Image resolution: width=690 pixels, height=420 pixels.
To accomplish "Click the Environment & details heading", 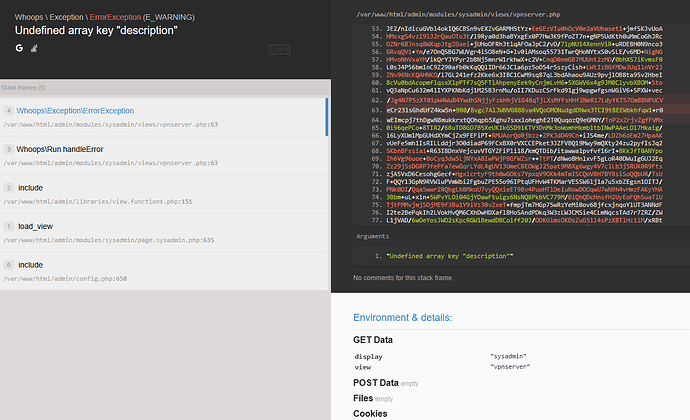I will (403, 317).
